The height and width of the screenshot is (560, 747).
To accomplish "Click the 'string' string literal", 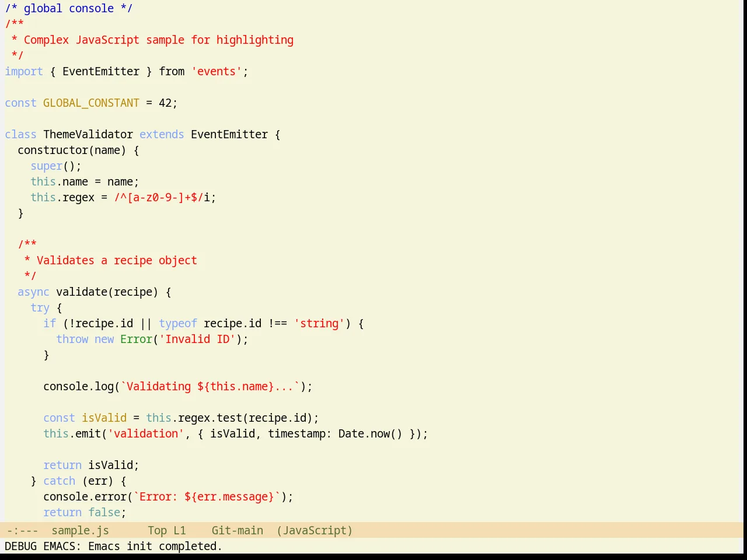I will [319, 323].
